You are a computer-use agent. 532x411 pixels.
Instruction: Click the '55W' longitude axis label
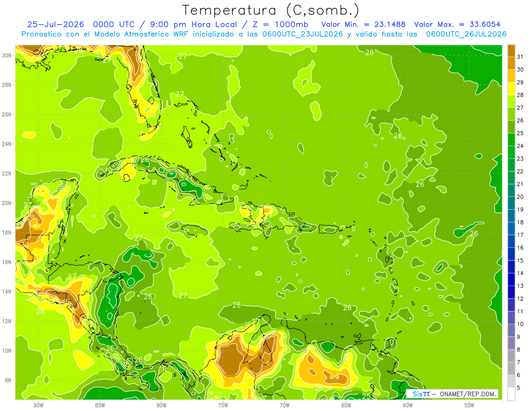(469, 405)
